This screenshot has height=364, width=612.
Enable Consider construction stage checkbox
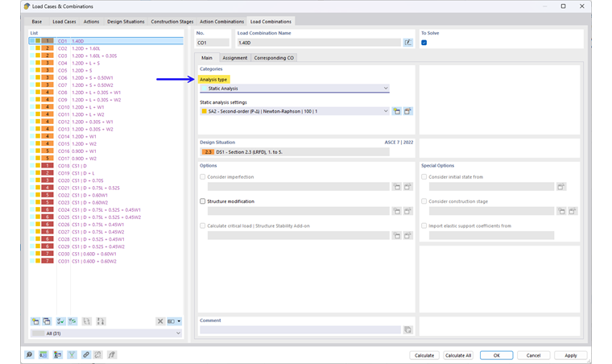point(424,201)
